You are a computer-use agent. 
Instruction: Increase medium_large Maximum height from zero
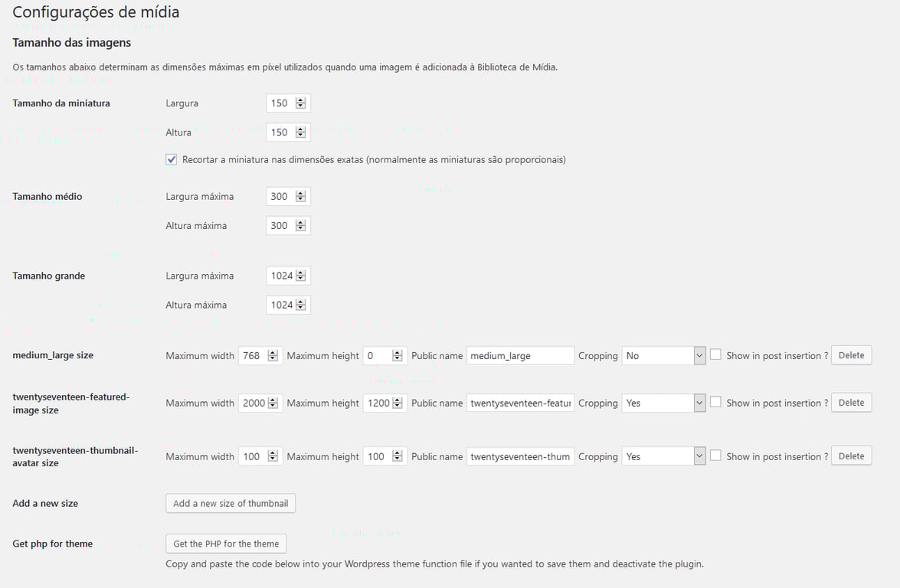(398, 351)
